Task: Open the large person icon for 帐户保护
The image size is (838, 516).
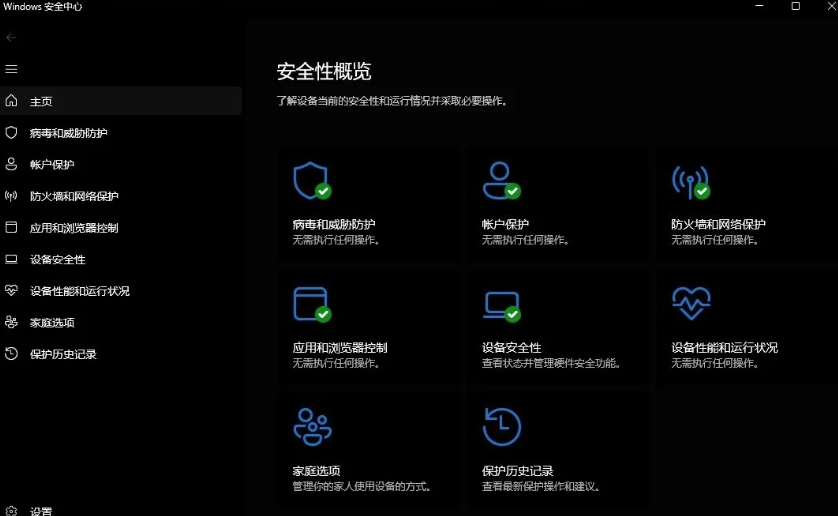Action: pos(502,181)
